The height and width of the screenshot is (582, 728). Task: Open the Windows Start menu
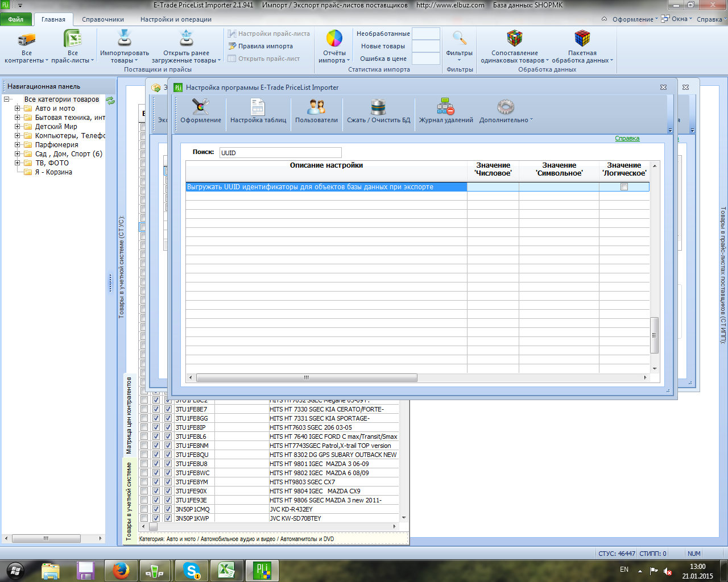point(15,570)
